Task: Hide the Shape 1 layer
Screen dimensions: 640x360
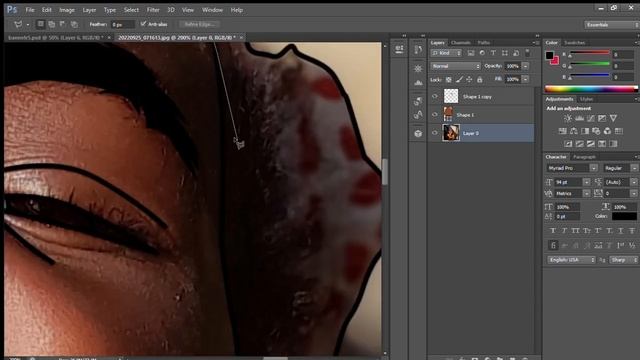Action: click(435, 115)
